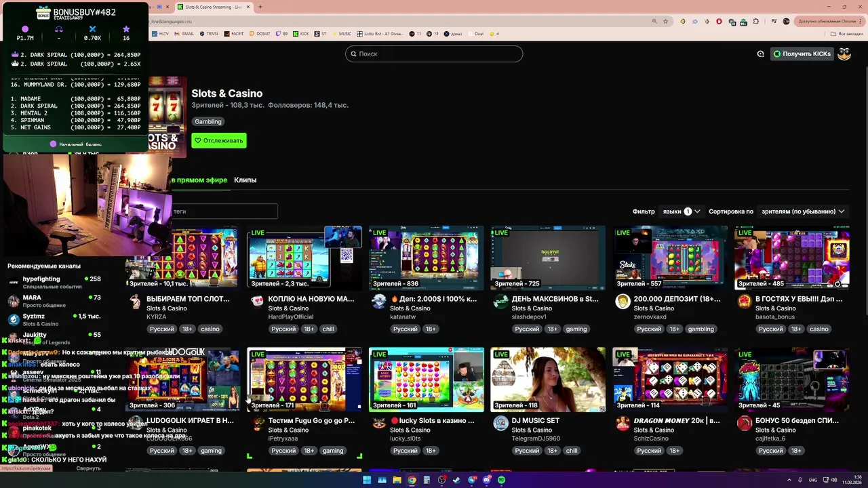Click zernovkaxd channel avatar
The height and width of the screenshot is (488, 868).
pyautogui.click(x=623, y=302)
